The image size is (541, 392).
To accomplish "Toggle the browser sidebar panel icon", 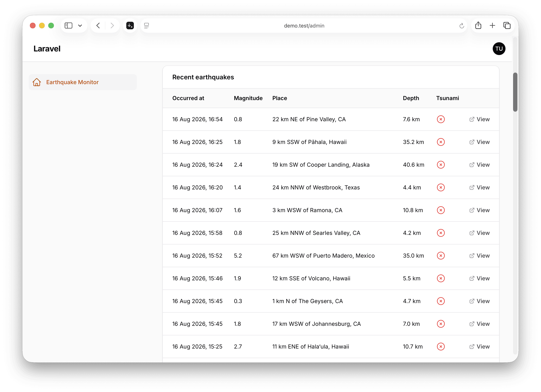I will click(x=68, y=26).
